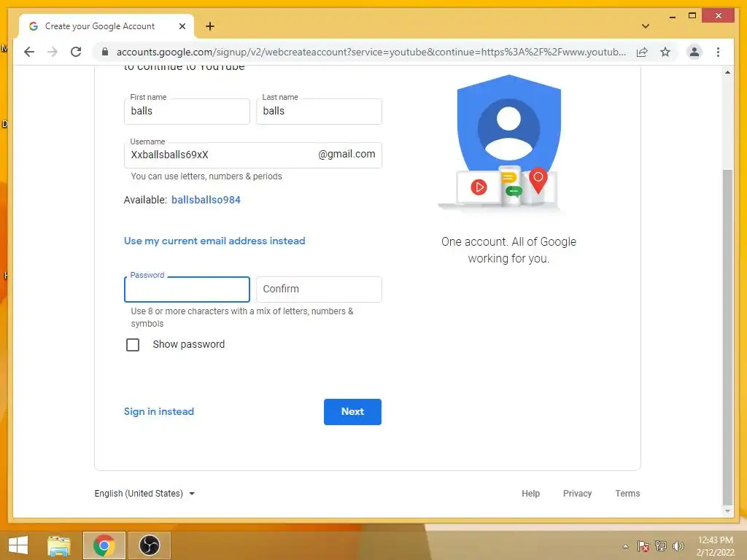The image size is (747, 560).
Task: Click the padlock site info icon
Action: pyautogui.click(x=105, y=52)
